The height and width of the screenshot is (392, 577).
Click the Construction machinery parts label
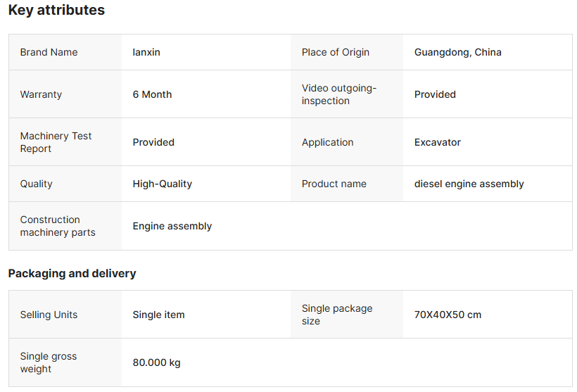coord(58,226)
